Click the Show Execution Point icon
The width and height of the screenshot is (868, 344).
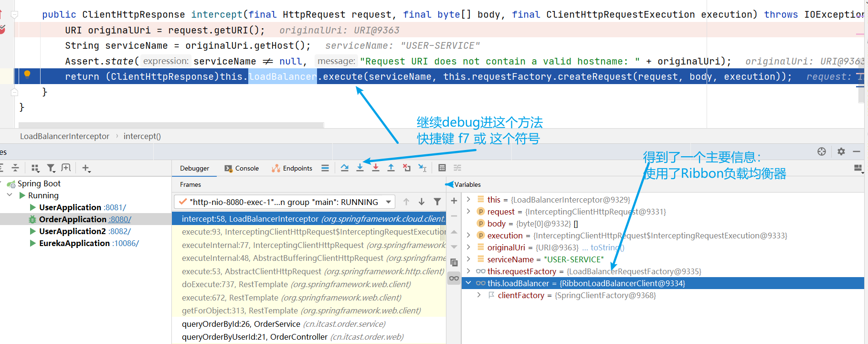[x=325, y=168]
